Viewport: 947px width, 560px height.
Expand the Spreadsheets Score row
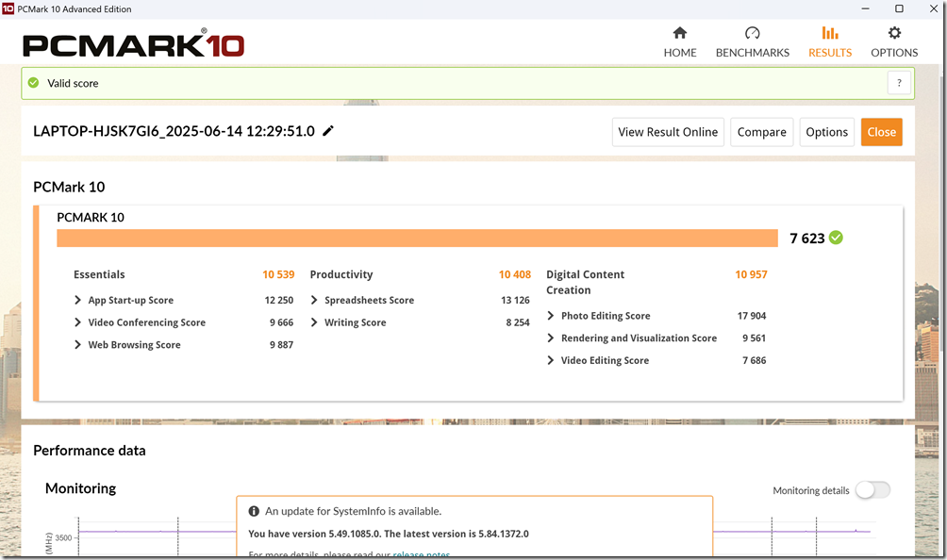(314, 301)
